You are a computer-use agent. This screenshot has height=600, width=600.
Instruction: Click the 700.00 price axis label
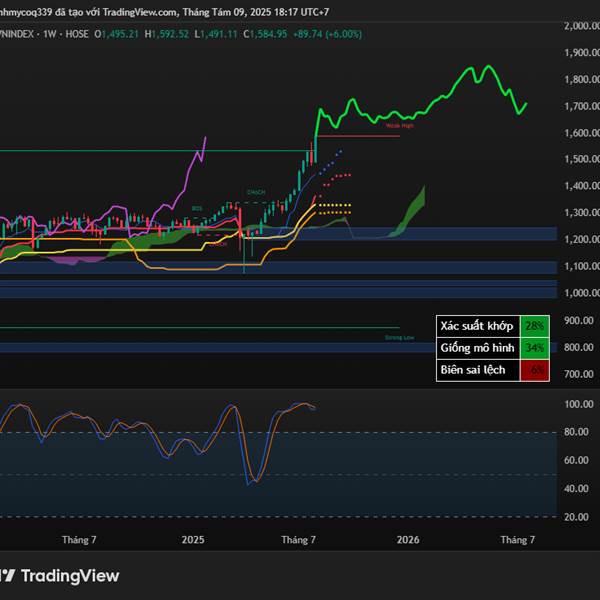pos(579,374)
